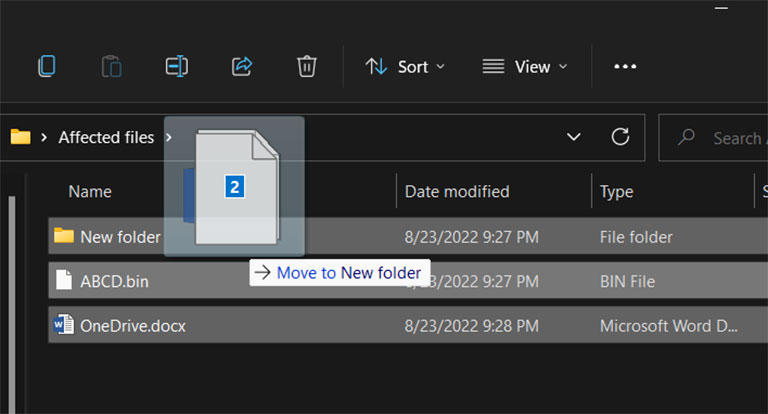This screenshot has width=768, height=414.
Task: Open the Sort dropdown menu
Action: (405, 67)
